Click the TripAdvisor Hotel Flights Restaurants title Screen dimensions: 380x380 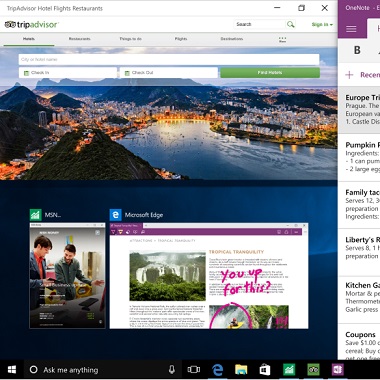coord(55,8)
